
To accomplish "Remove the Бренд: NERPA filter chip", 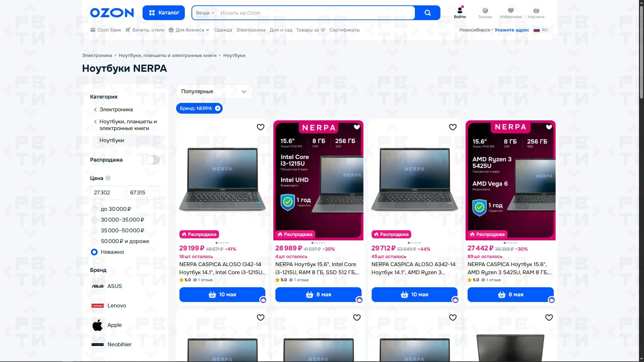I will (x=218, y=108).
